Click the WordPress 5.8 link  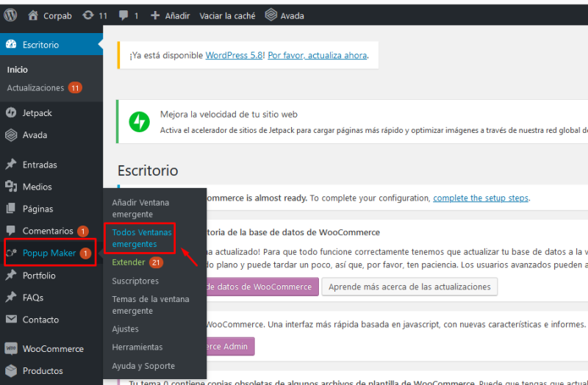[234, 55]
